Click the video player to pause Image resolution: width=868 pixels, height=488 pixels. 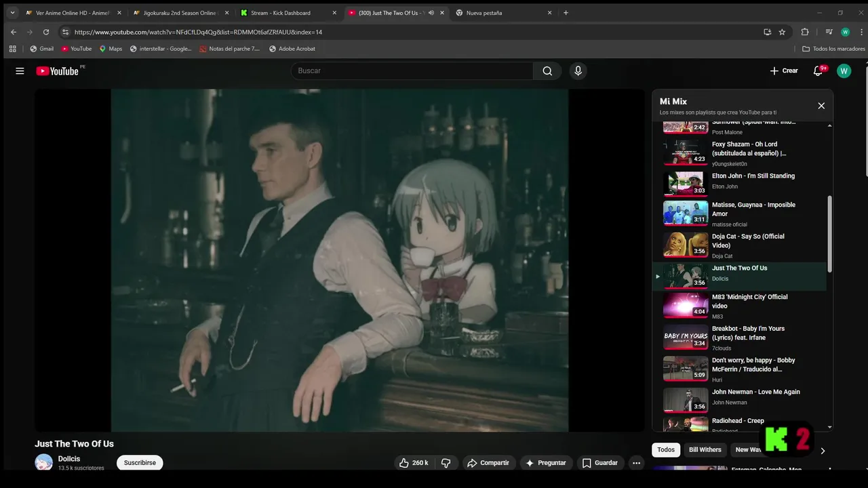point(340,260)
